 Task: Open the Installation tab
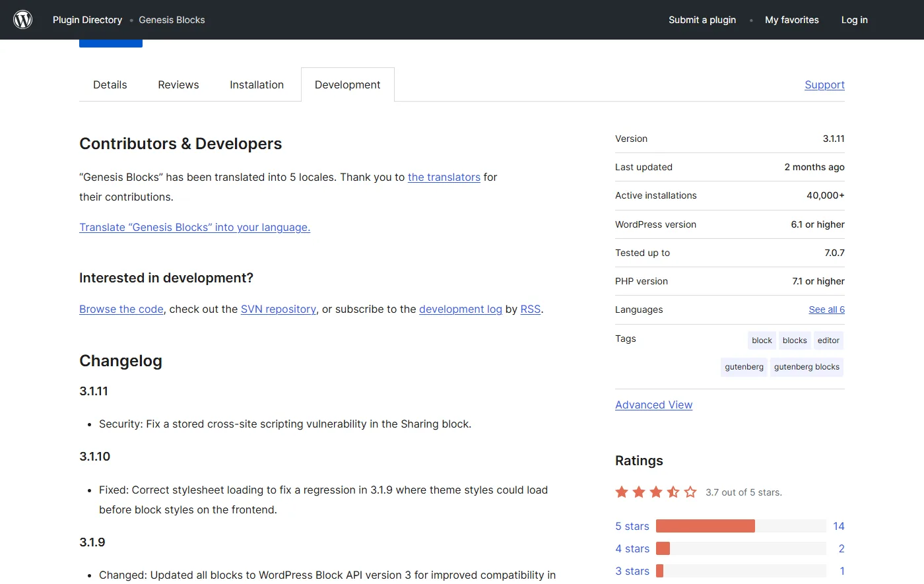tap(257, 84)
